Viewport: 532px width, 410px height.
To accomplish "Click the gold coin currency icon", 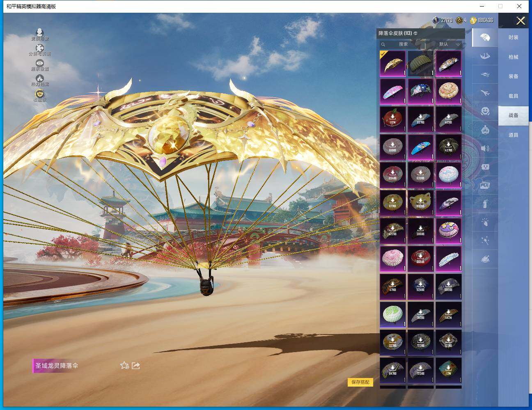I will [x=473, y=20].
